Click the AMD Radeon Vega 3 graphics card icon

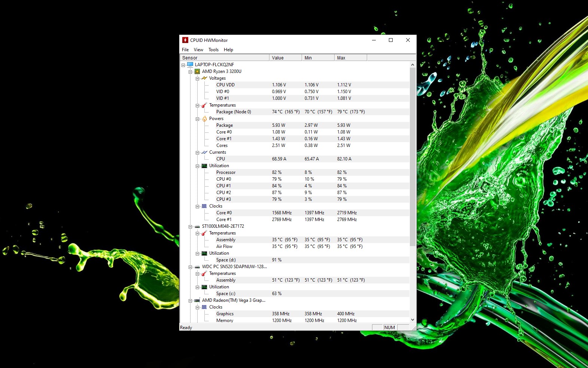(x=197, y=300)
